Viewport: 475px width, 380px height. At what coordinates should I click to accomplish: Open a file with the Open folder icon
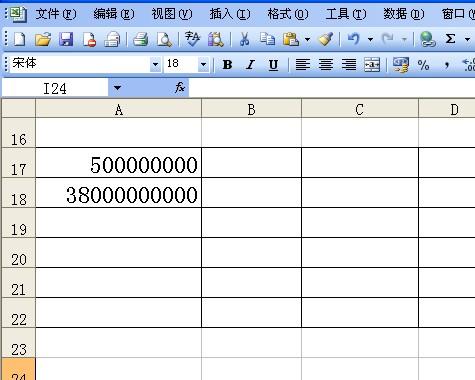[x=43, y=39]
